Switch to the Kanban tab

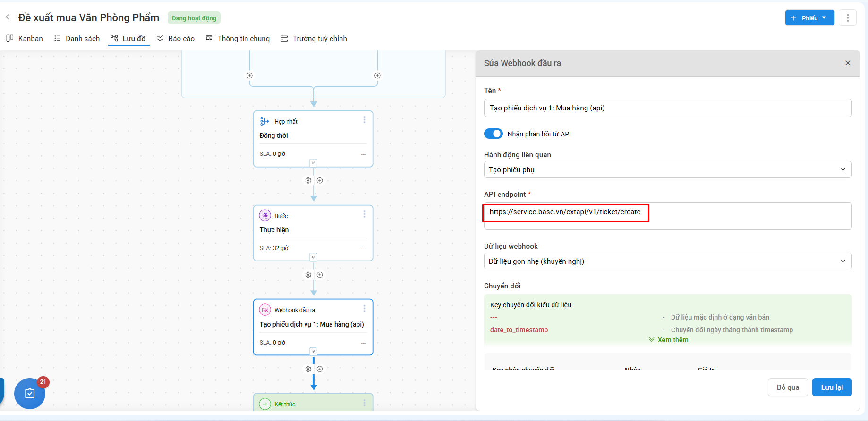click(x=25, y=39)
